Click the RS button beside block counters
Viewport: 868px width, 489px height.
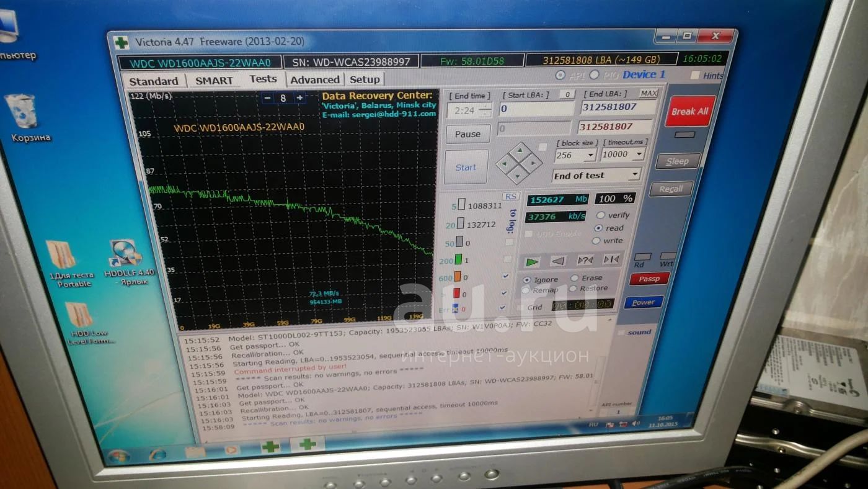pyautogui.click(x=511, y=197)
